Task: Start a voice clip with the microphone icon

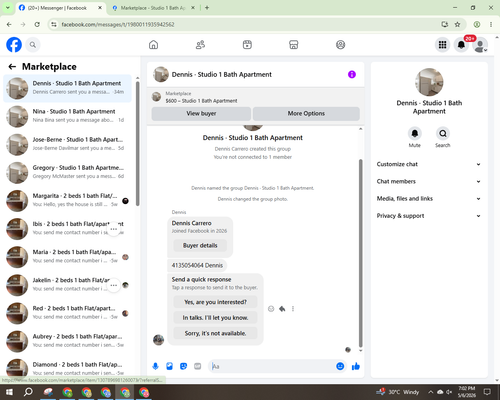Action: (x=155, y=366)
